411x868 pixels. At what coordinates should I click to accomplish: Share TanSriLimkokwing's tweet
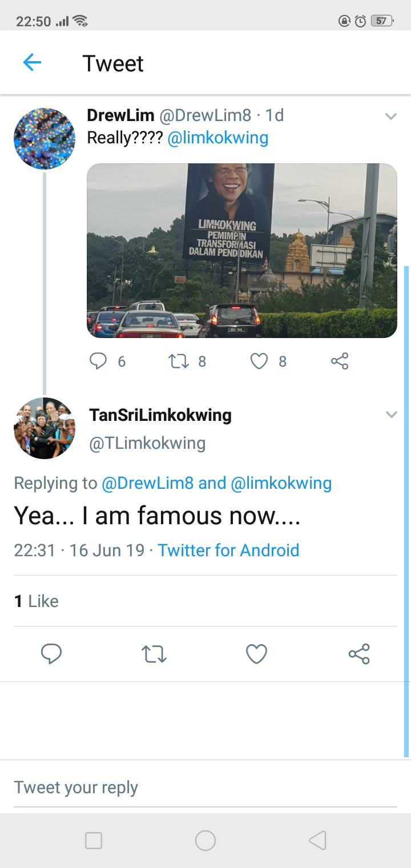pos(359,654)
